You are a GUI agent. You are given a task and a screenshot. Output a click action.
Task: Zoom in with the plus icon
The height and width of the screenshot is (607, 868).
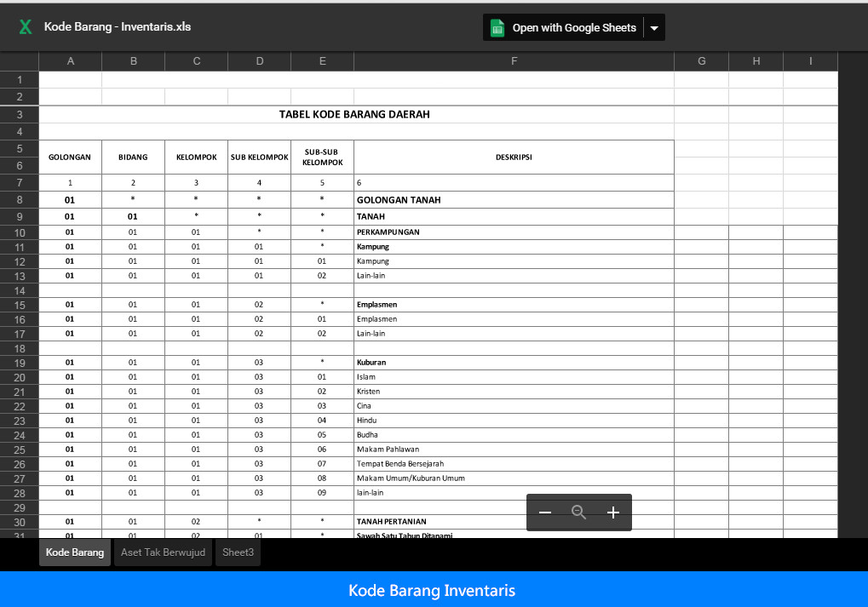(x=612, y=513)
